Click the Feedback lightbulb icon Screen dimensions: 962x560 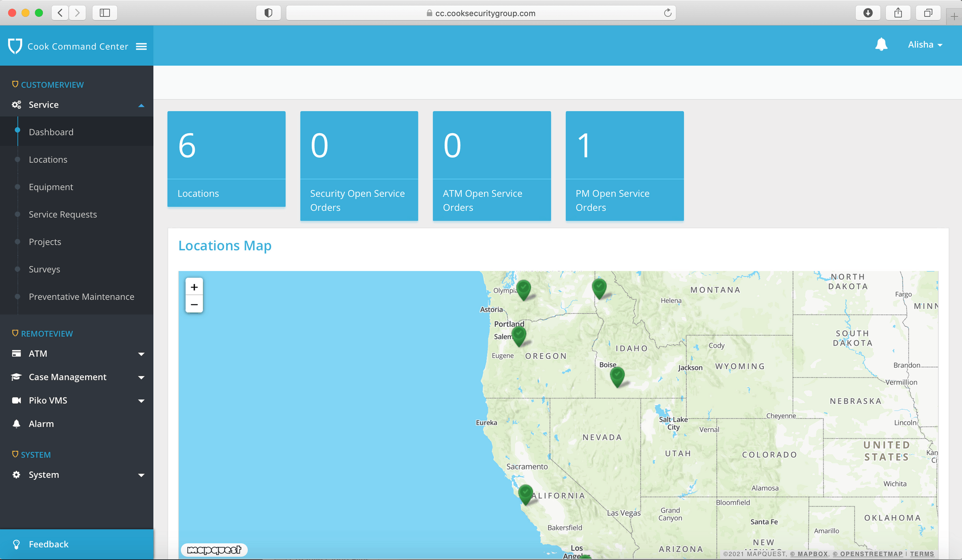17,544
